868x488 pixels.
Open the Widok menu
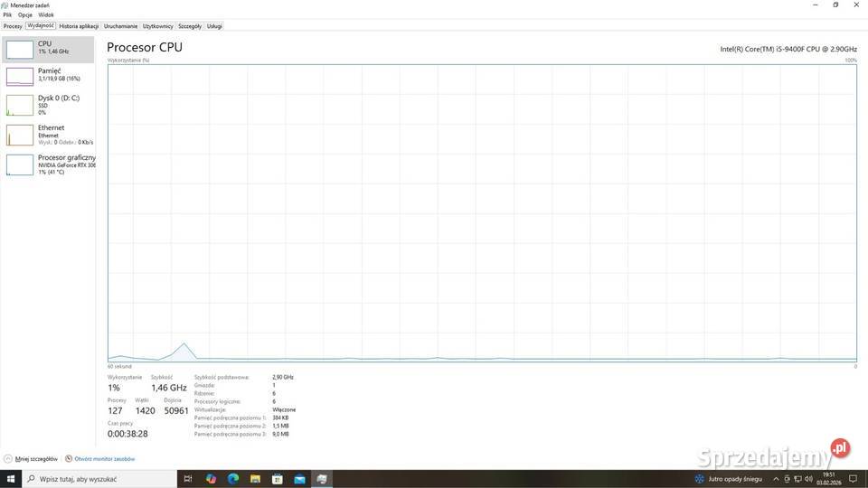46,15
